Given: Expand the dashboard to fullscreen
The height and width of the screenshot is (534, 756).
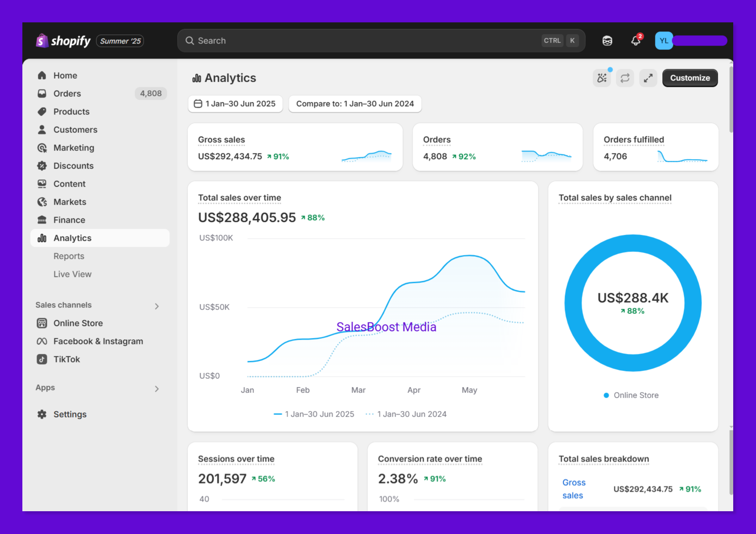Looking at the screenshot, I should tap(648, 78).
